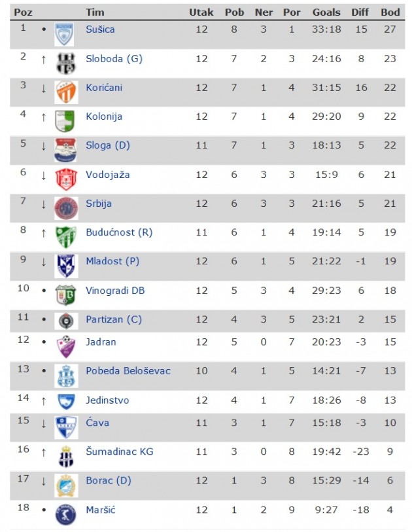The image size is (412, 532).
Task: Click the Bod column header
Action: click(x=390, y=12)
